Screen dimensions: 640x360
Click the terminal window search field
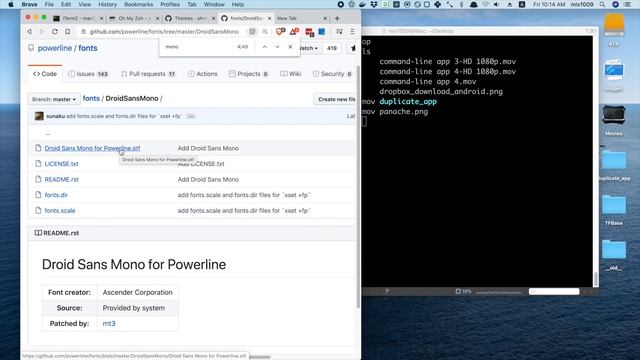click(554, 291)
